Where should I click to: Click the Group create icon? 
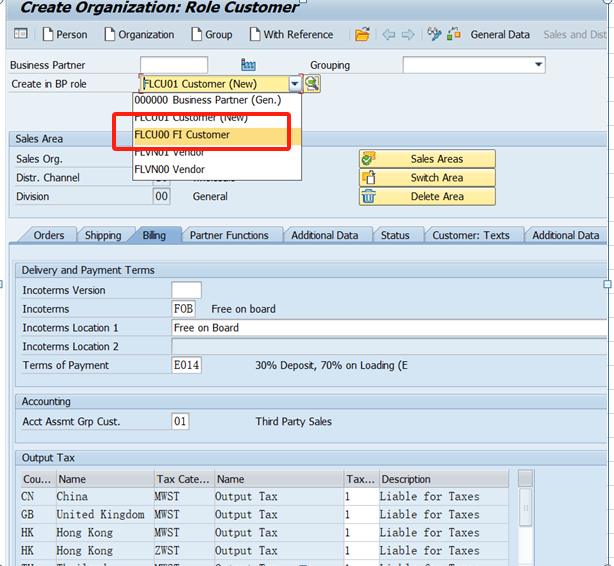(196, 35)
